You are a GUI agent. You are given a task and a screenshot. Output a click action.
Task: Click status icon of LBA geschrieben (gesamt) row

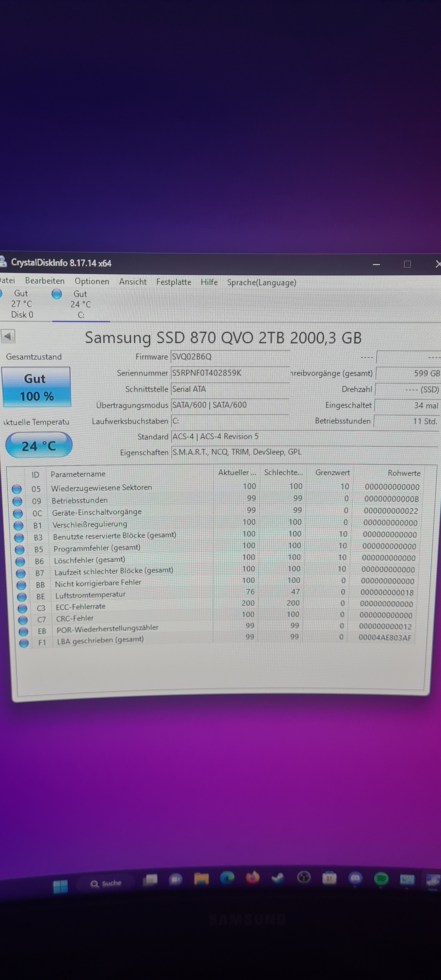click(24, 643)
